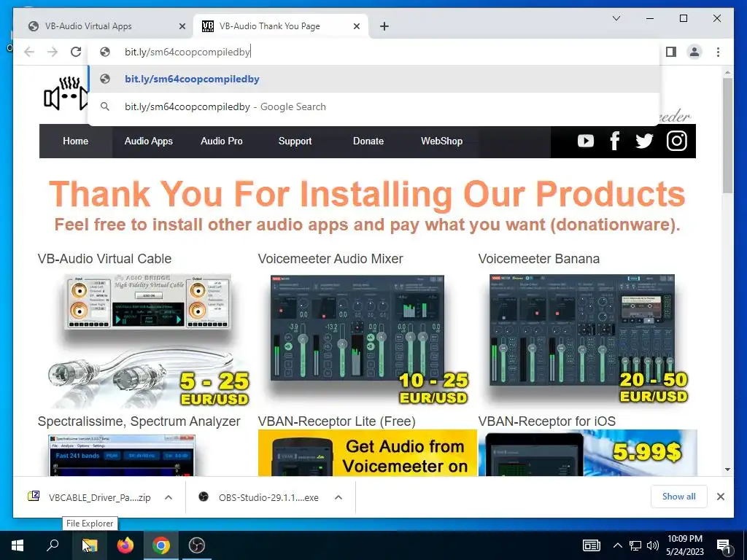
Task: Click 'VB-Audio Virtual Cable' heading text
Action: (105, 259)
